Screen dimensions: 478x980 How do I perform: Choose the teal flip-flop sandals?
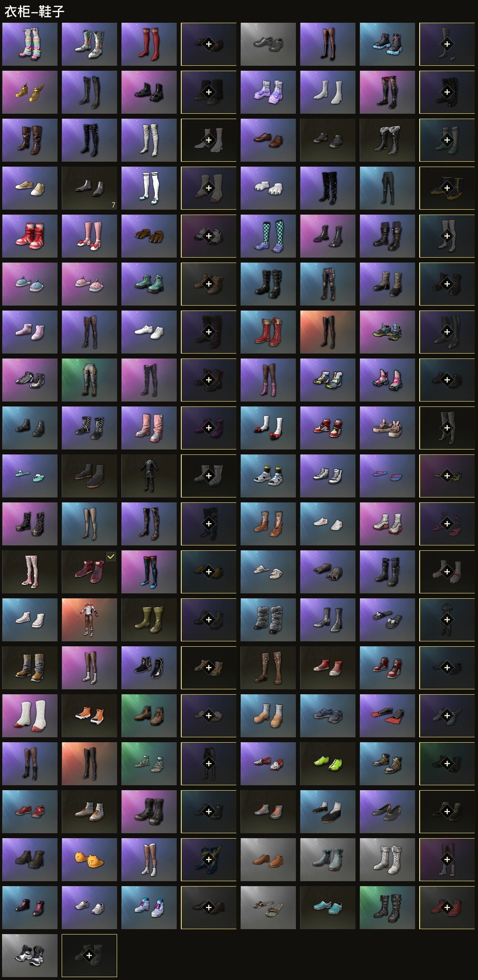[x=30, y=476]
